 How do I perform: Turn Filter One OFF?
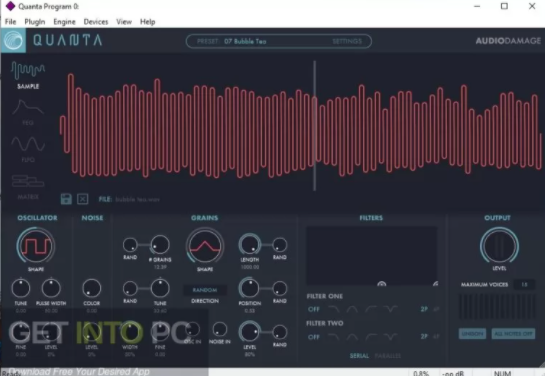(314, 309)
